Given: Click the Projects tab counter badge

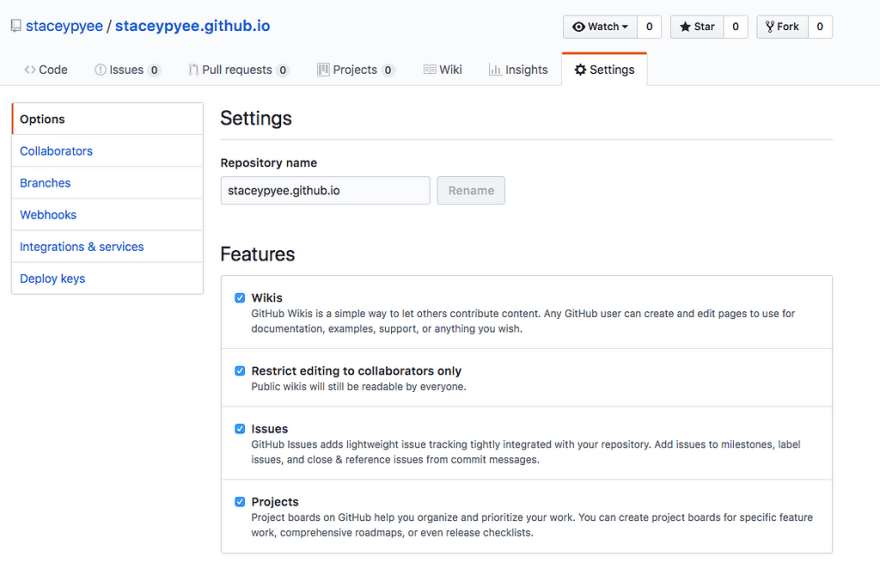Looking at the screenshot, I should (x=388, y=70).
